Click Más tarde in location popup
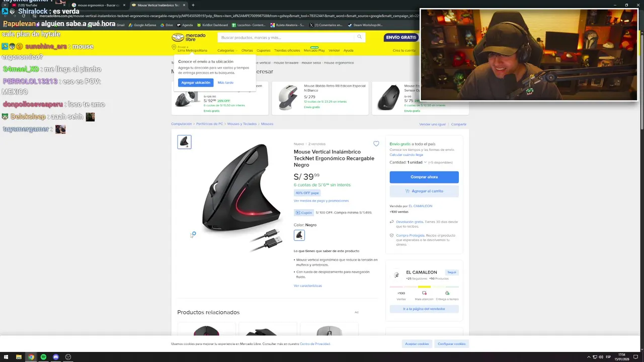This screenshot has height=362, width=644. 225,82
